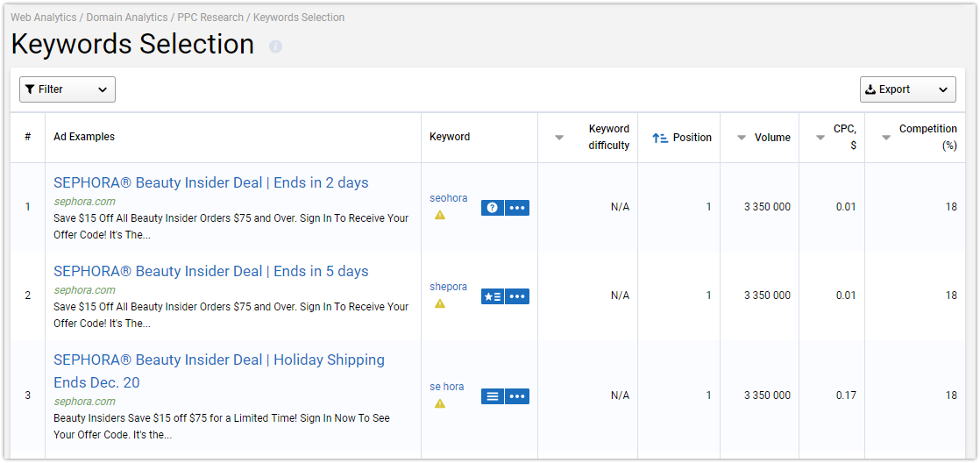Open the Export dropdown

click(907, 89)
